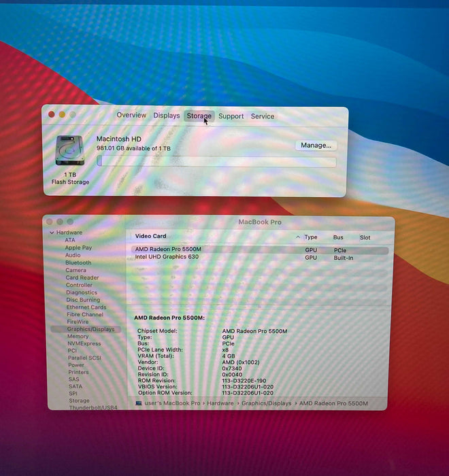449x476 pixels.
Task: Close the About This Mac window
Action: (51, 114)
